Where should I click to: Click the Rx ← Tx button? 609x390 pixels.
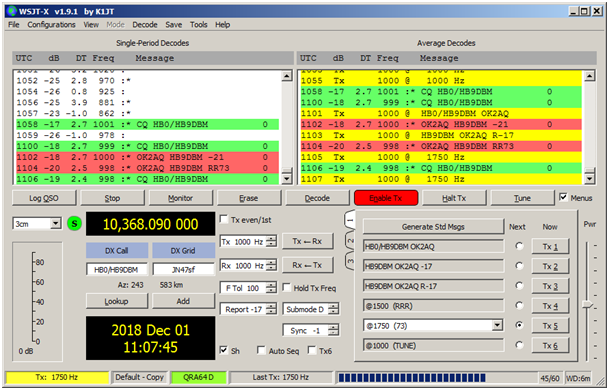(x=308, y=265)
